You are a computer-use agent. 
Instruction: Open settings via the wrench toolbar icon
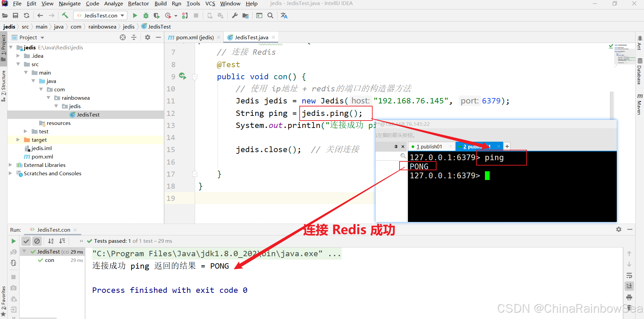pyautogui.click(x=235, y=15)
